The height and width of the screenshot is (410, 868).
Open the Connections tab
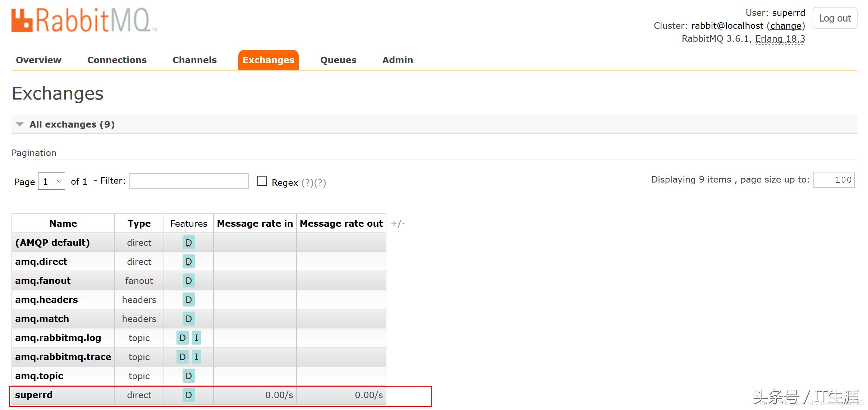[x=117, y=60]
